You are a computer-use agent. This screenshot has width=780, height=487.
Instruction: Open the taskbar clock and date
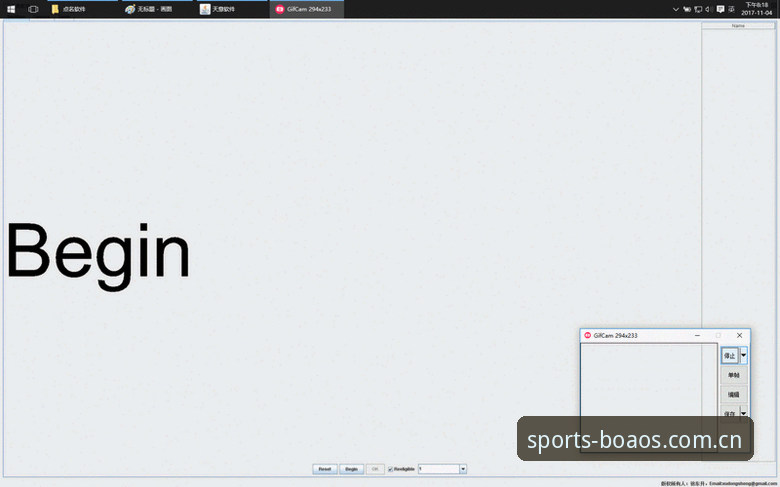[757, 9]
